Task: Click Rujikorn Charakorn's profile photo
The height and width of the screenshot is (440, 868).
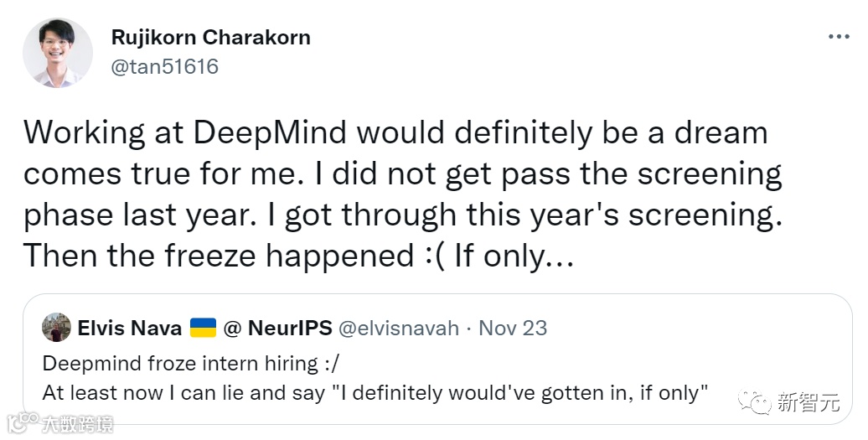Action: (x=57, y=52)
